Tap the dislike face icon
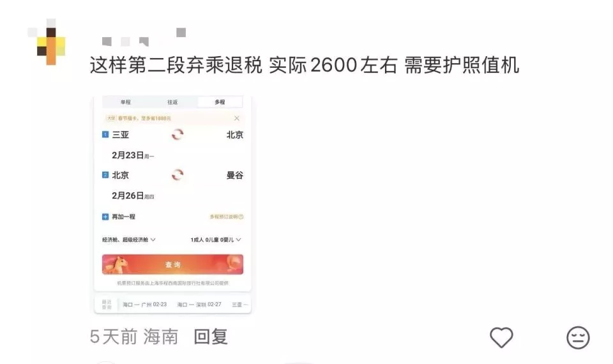Screen dimensions: 613x364 click(x=578, y=337)
